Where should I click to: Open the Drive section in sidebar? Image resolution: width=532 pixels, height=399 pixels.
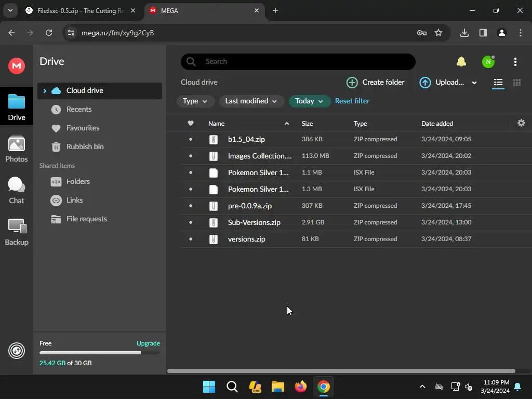pyautogui.click(x=16, y=107)
